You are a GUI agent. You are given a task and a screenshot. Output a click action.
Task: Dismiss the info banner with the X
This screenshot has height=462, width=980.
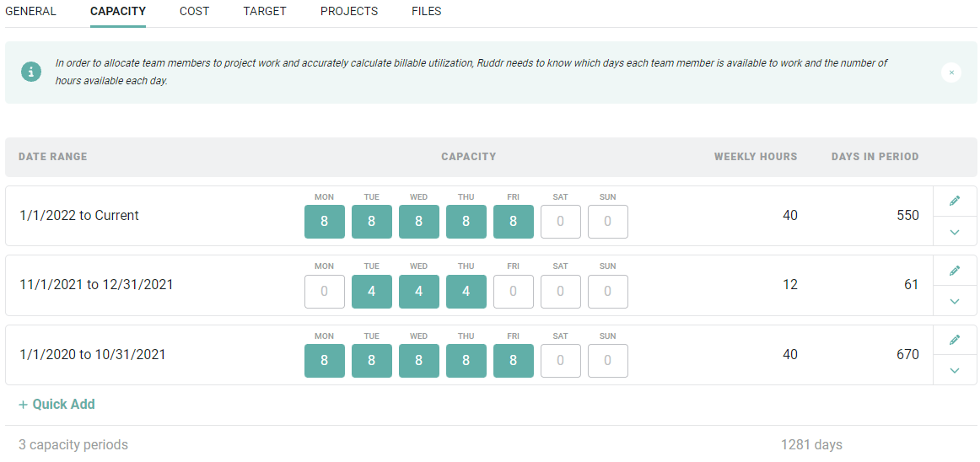951,73
